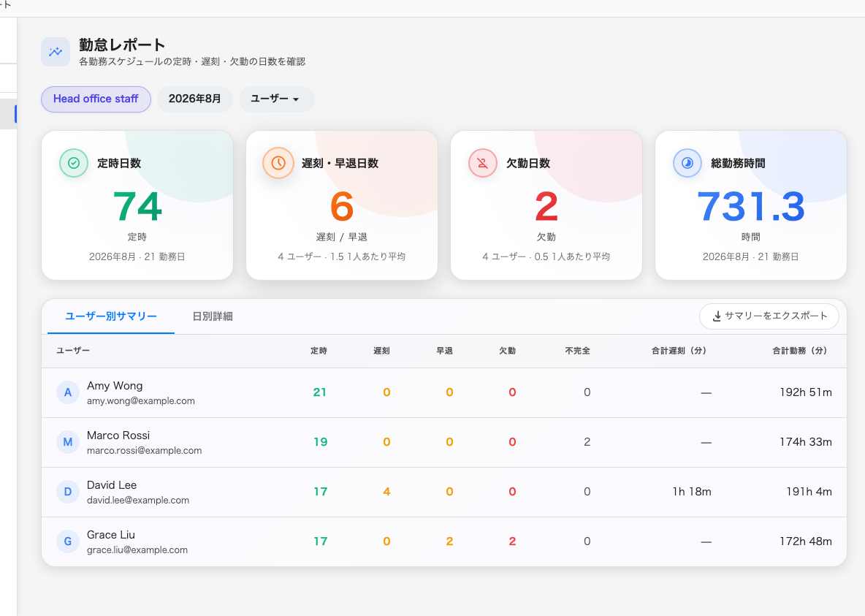Open the 2026年8月 month picker

click(x=195, y=99)
